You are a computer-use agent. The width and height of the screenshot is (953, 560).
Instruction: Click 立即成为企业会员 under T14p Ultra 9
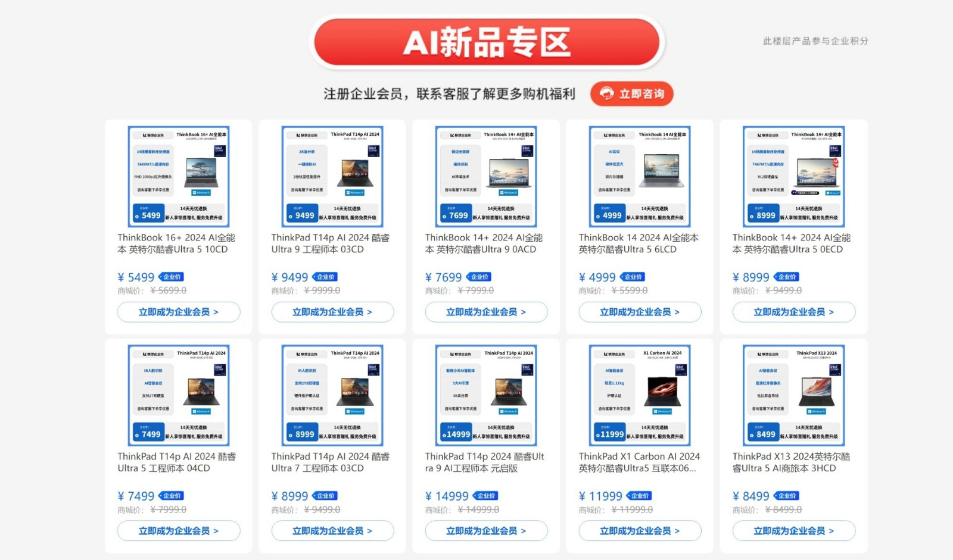point(332,312)
